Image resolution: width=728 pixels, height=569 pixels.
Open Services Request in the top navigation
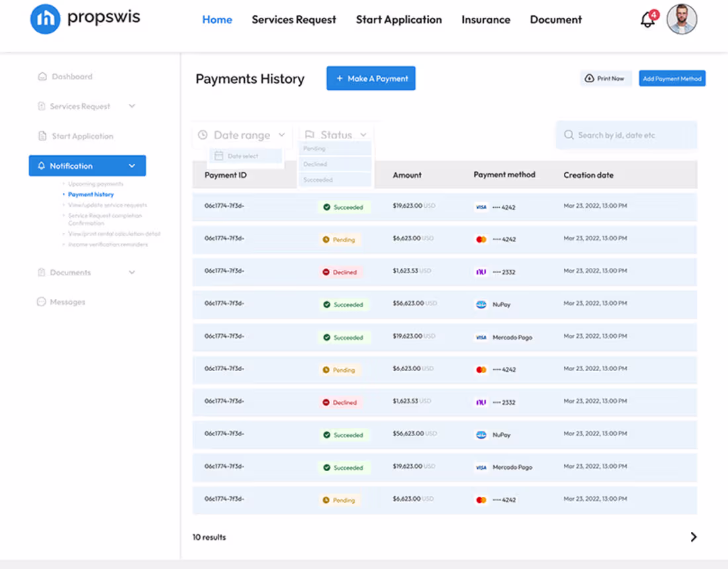click(294, 19)
